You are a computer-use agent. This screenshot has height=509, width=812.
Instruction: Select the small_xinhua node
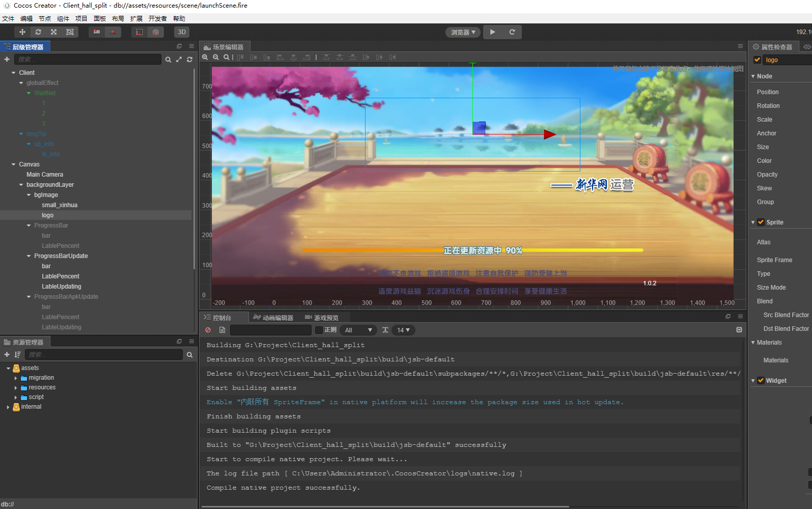point(60,205)
